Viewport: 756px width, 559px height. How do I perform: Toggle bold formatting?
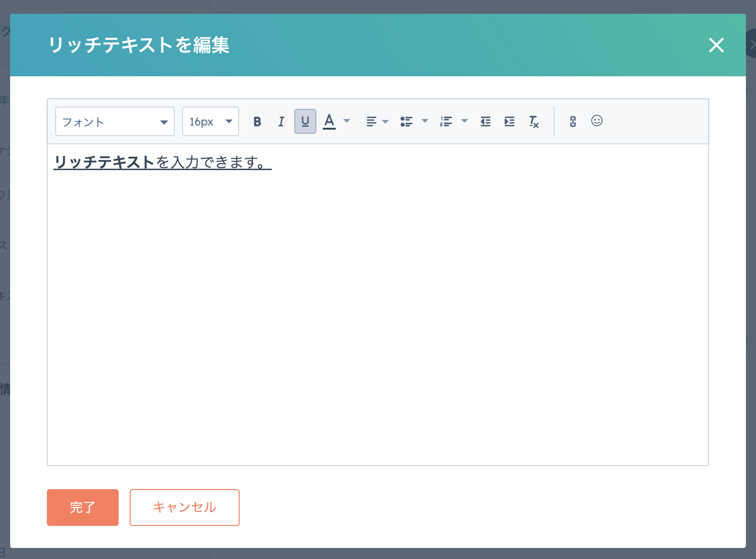click(257, 121)
